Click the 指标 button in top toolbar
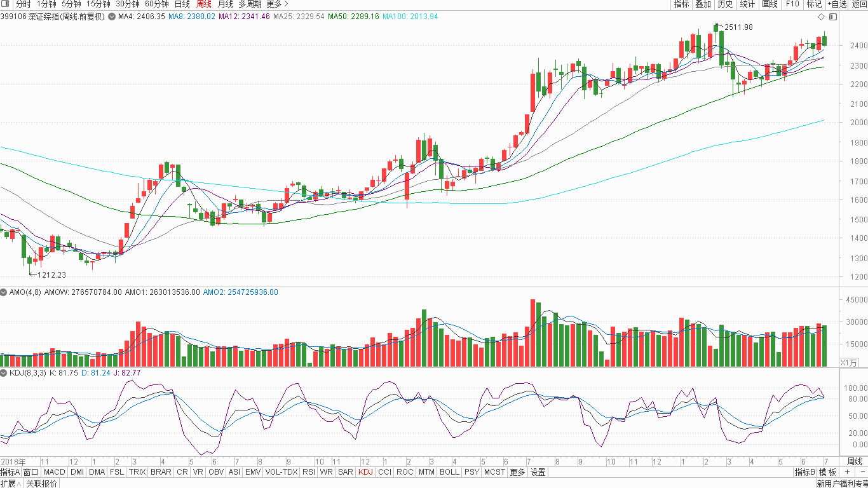Image resolution: width=868 pixels, height=488 pixels. [681, 4]
